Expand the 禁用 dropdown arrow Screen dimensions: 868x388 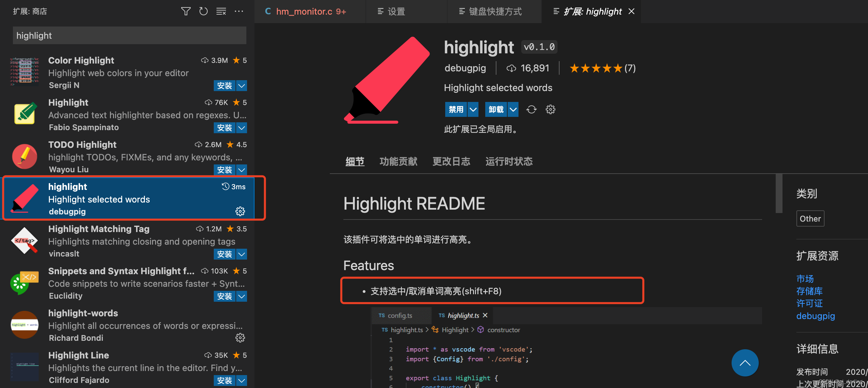point(473,109)
